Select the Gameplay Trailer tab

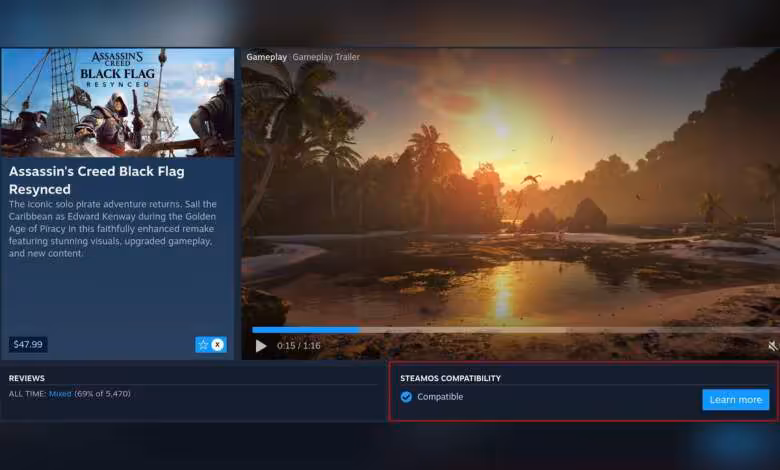coord(326,57)
